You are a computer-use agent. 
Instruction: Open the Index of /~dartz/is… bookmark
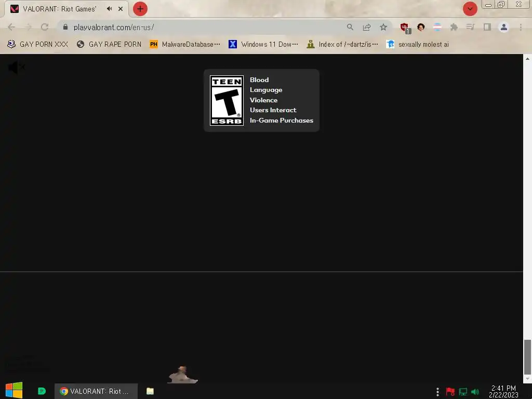[x=342, y=44]
